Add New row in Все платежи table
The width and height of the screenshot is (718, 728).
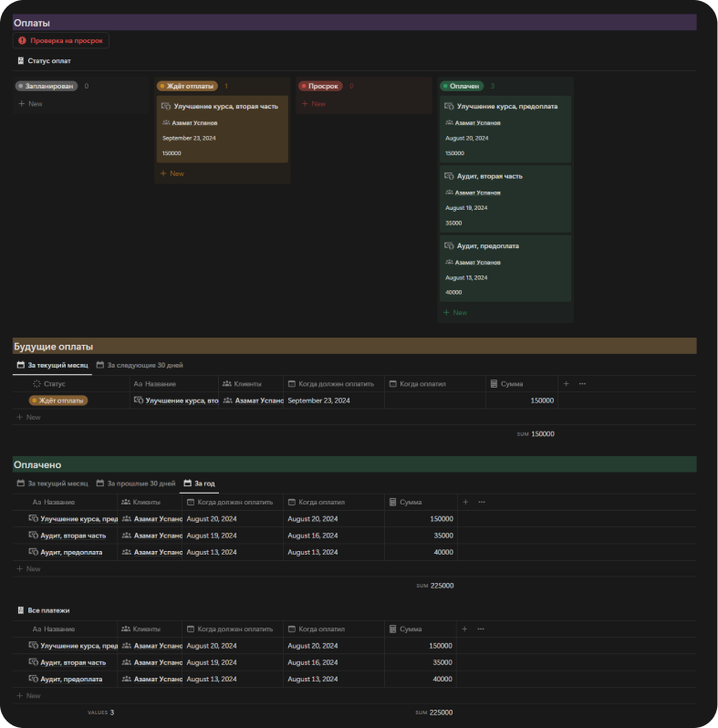29,695
